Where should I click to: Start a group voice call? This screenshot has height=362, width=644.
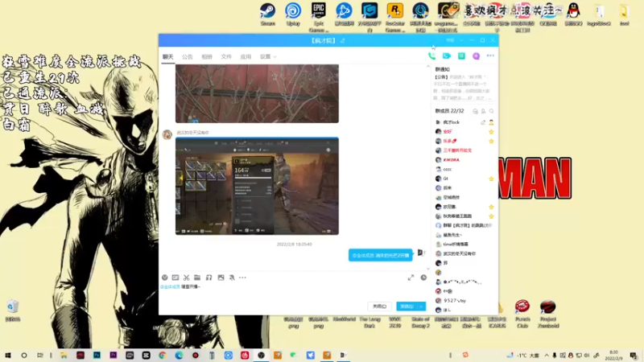(x=431, y=56)
